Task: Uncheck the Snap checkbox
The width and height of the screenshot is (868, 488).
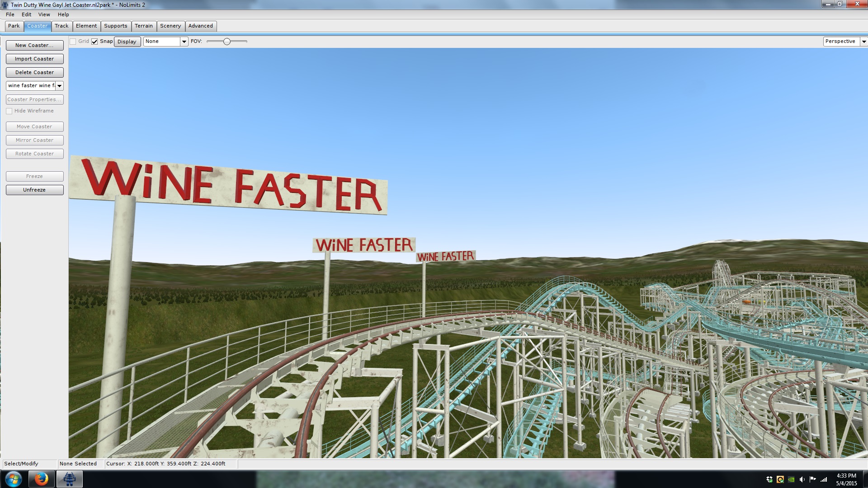Action: click(94, 42)
